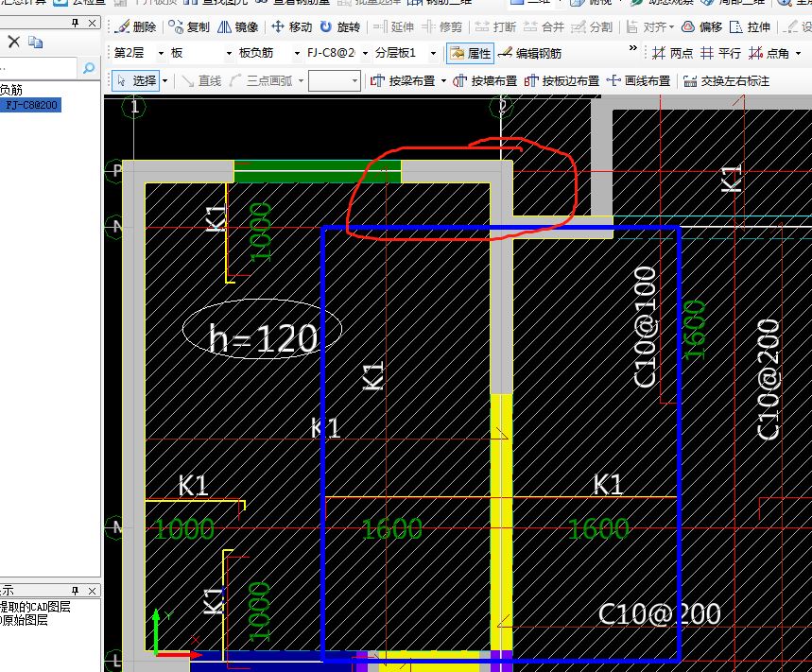Select the 旋转 rotate tool

tap(340, 26)
